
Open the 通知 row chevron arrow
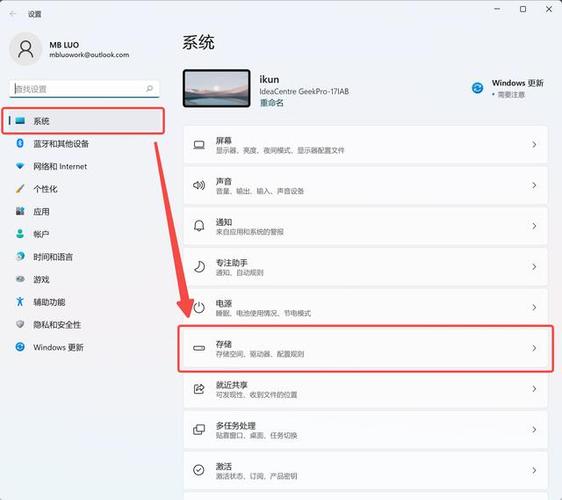534,226
